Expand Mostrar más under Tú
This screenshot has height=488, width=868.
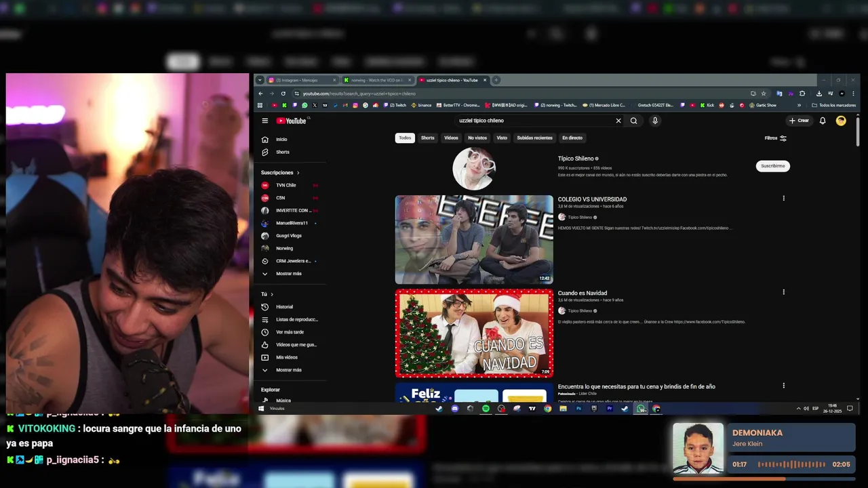tap(290, 370)
